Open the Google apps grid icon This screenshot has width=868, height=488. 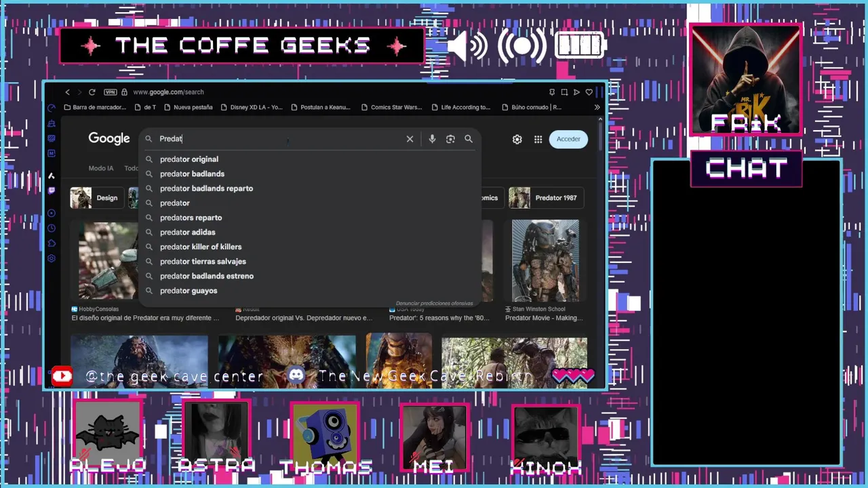pyautogui.click(x=538, y=139)
